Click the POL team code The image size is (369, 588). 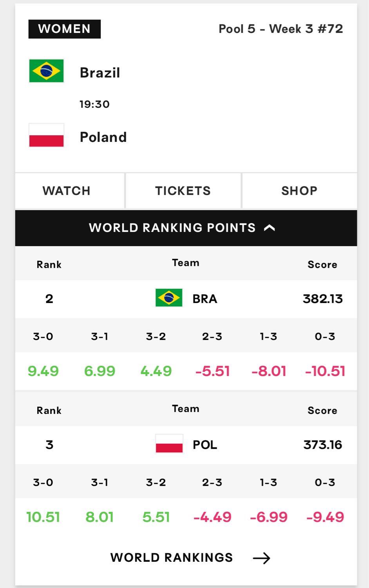pyautogui.click(x=205, y=445)
